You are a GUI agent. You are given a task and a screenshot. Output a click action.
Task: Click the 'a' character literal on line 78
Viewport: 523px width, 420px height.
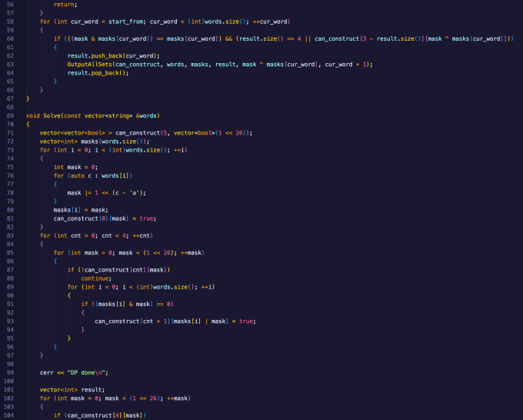[135, 193]
